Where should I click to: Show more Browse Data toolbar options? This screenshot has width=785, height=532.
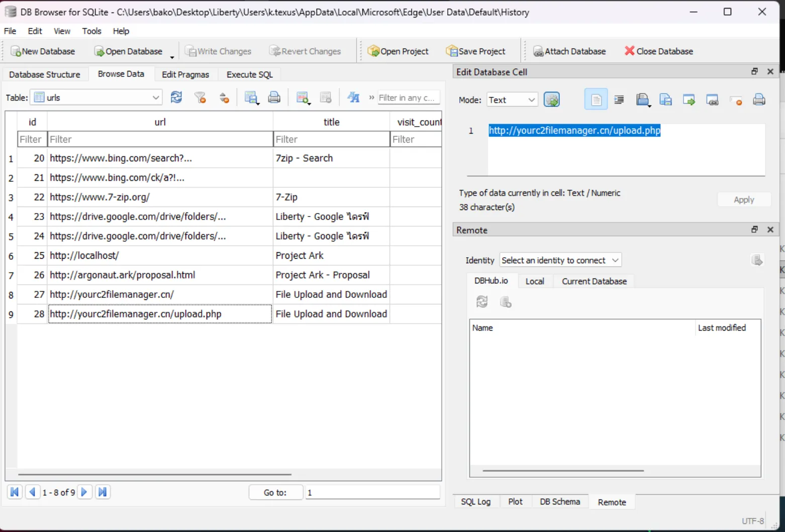click(x=371, y=97)
